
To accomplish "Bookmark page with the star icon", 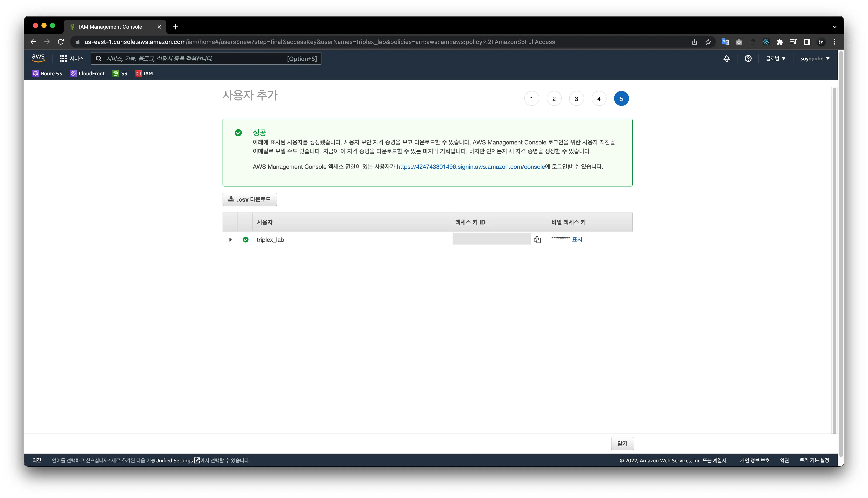I will coord(708,42).
